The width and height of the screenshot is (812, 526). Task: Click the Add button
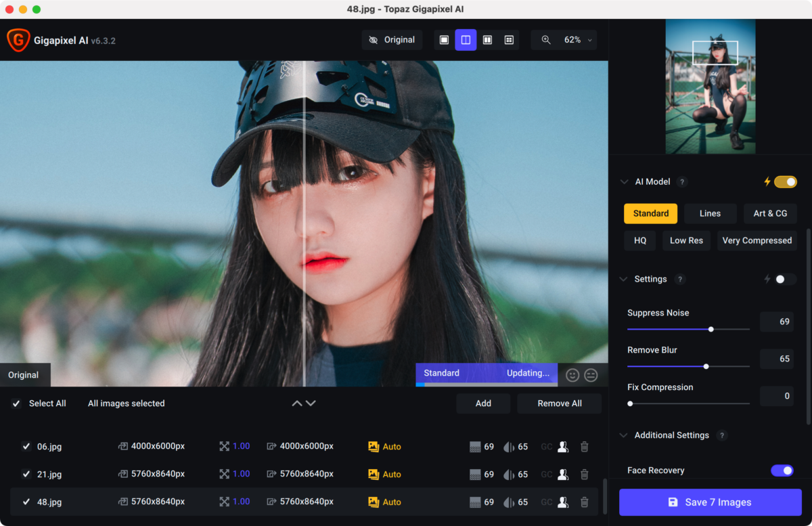(x=483, y=403)
